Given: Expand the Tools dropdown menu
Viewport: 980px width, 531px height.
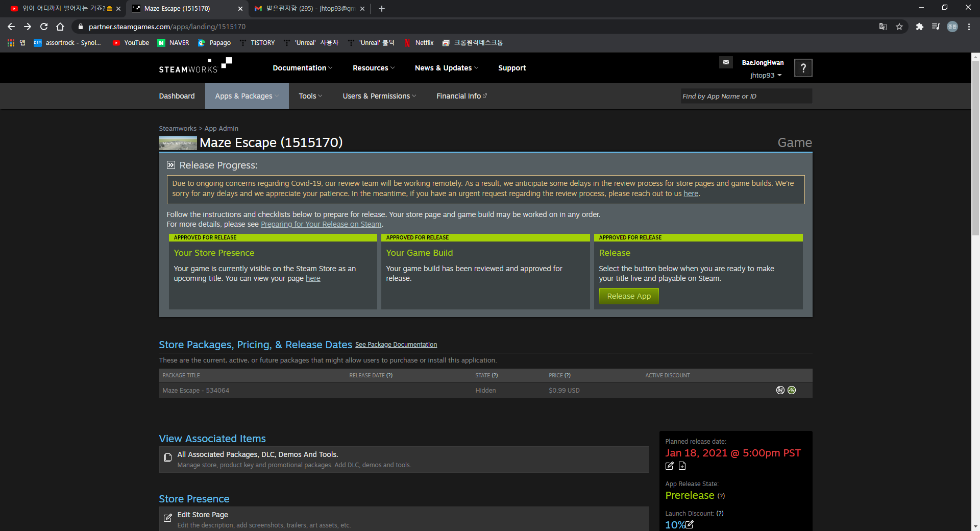Looking at the screenshot, I should click(x=310, y=96).
